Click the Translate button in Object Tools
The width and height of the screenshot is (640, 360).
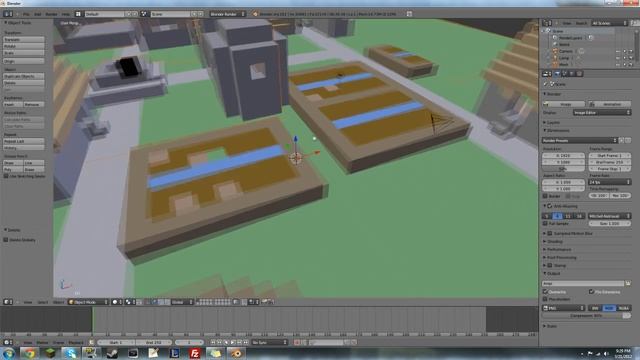coord(24,40)
